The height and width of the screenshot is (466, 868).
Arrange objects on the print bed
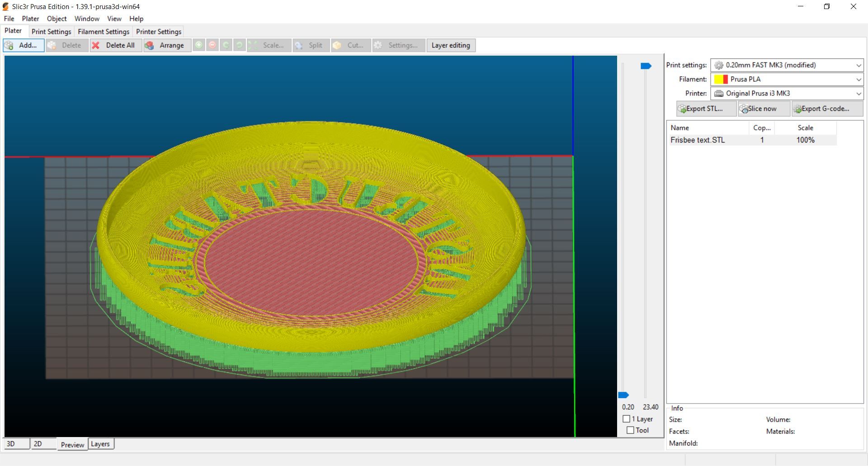166,45
